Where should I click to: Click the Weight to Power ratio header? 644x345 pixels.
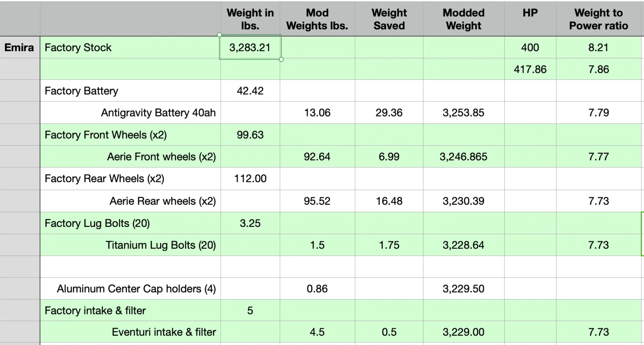(x=598, y=19)
